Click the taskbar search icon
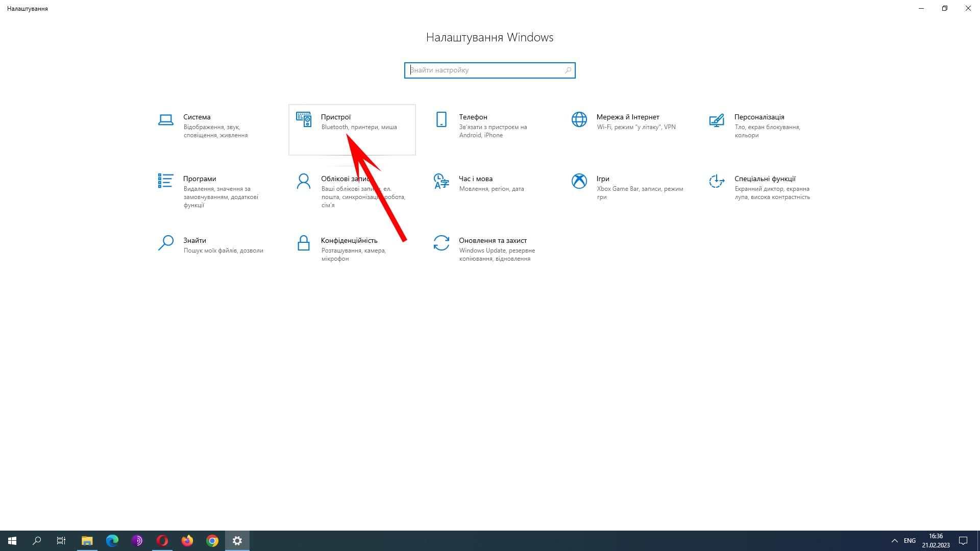Screen dimensions: 980x551 [x=37, y=541]
